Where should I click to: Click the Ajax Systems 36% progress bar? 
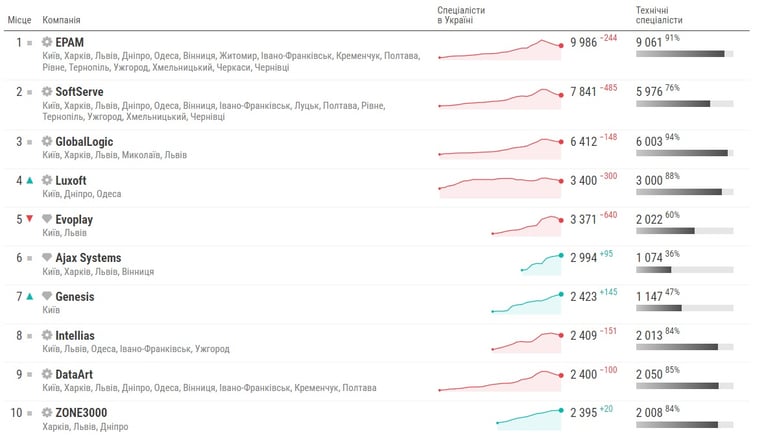(685, 270)
